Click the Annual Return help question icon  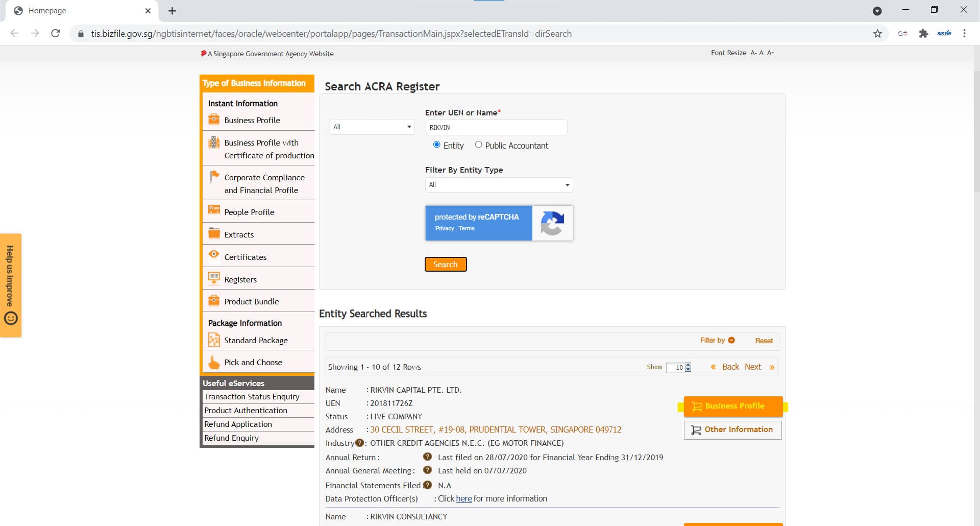coord(427,457)
